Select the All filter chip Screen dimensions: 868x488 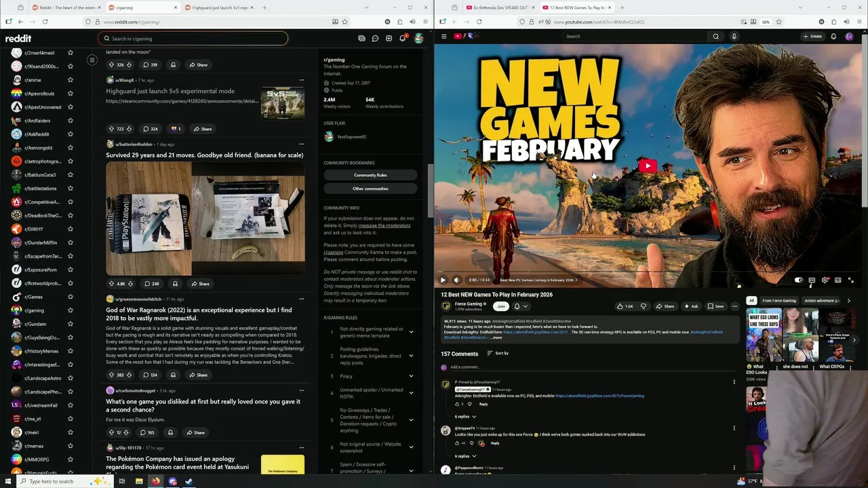[x=751, y=300]
